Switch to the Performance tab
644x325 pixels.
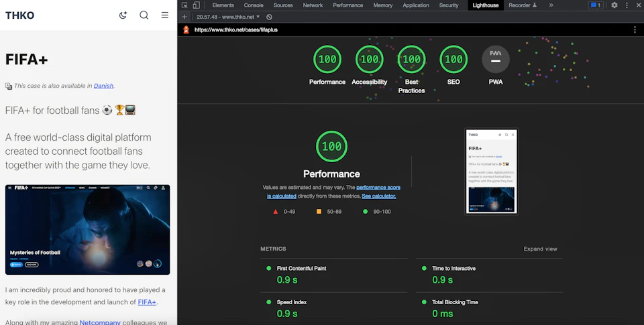click(x=348, y=5)
